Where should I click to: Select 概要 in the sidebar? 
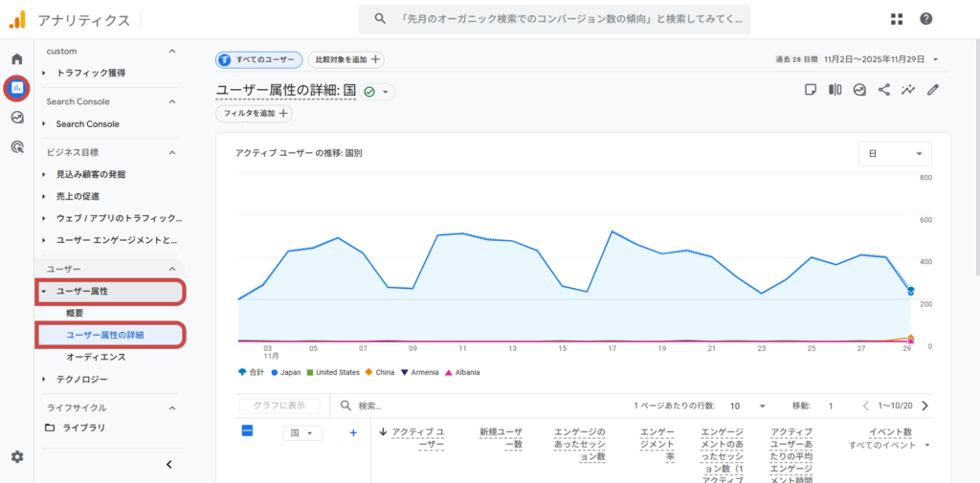[x=75, y=313]
